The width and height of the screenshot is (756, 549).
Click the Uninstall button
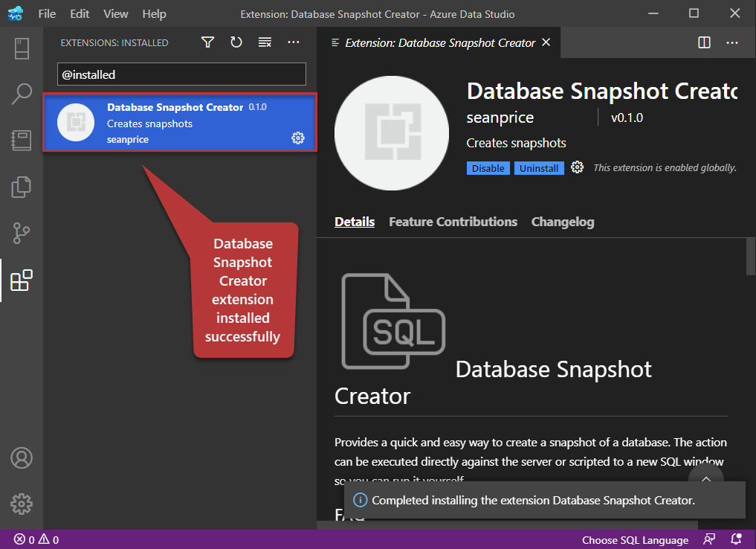tap(539, 168)
